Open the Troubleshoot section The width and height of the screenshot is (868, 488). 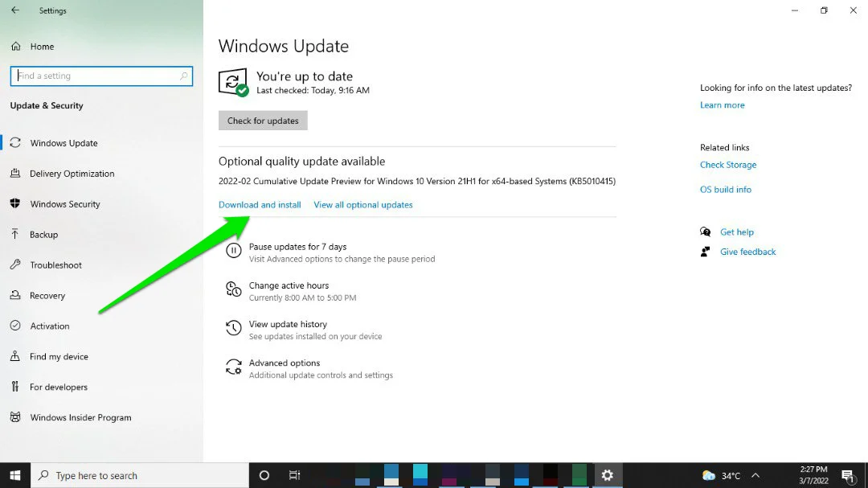coord(55,265)
